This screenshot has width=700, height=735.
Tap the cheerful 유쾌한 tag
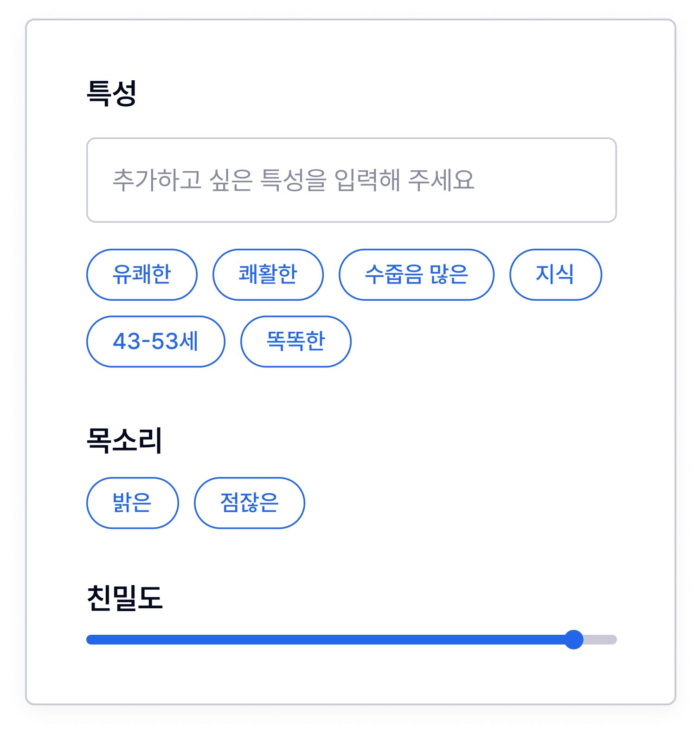coord(142,275)
